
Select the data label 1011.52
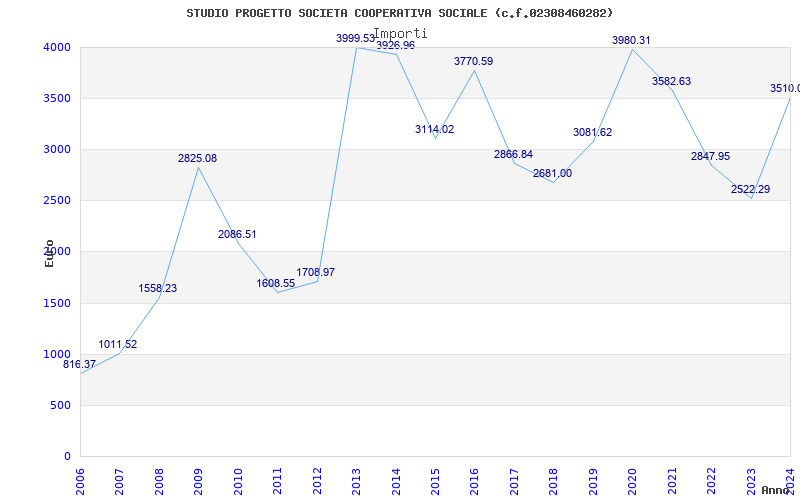pyautogui.click(x=117, y=344)
